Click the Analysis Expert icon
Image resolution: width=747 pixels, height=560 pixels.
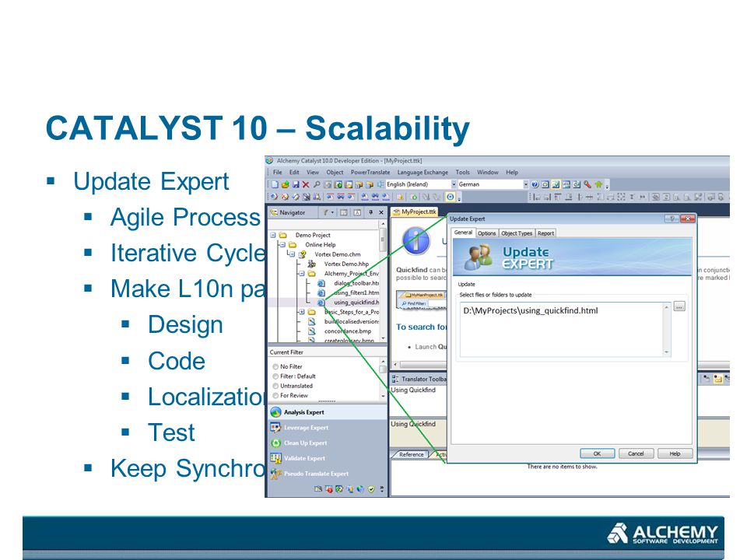coord(275,412)
